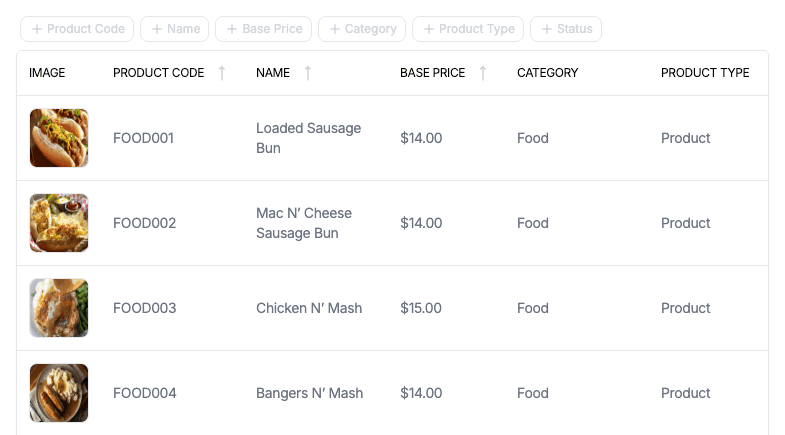Add the Status filter chip
The image size is (785, 435).
point(566,29)
